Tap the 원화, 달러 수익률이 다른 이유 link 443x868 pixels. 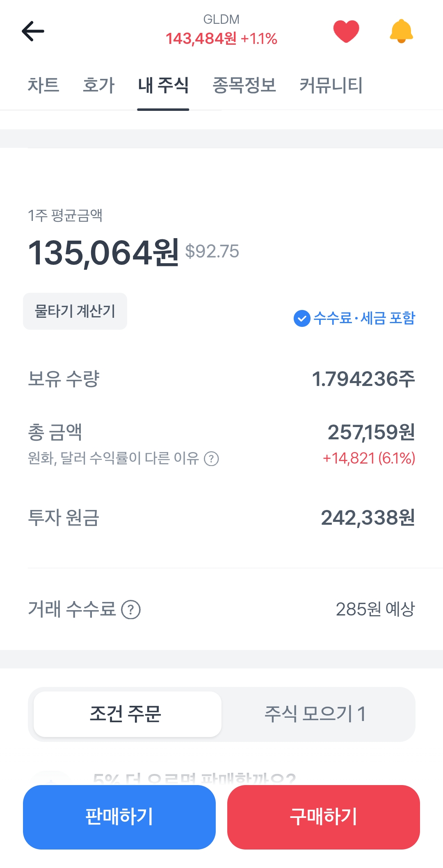click(x=113, y=458)
